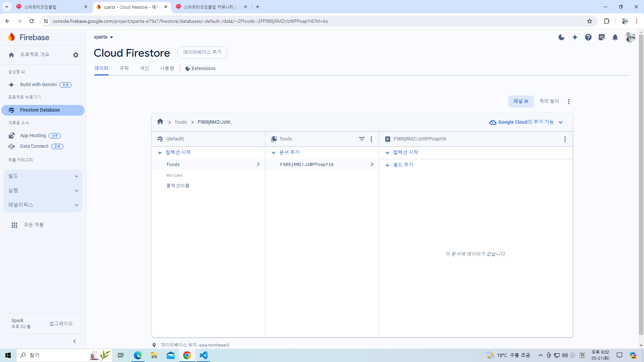Open the account avatar in Firebase header
This screenshot has height=362, width=644.
coord(630,37)
